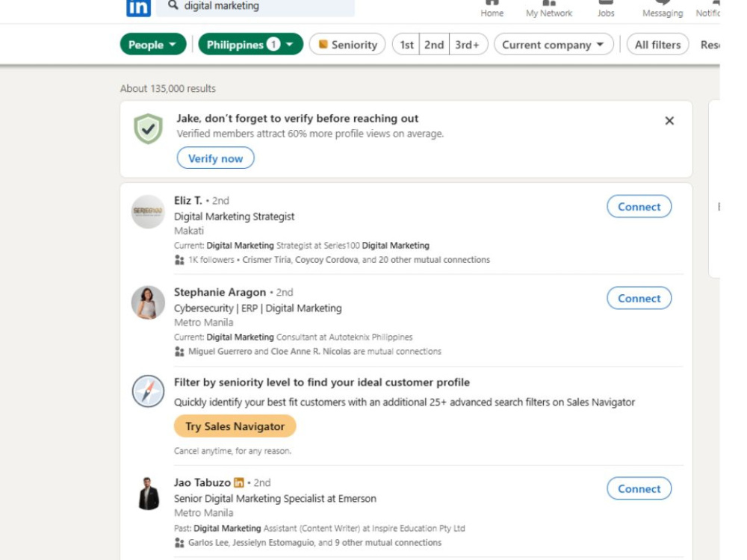Open Eliz T. name link

tap(187, 200)
